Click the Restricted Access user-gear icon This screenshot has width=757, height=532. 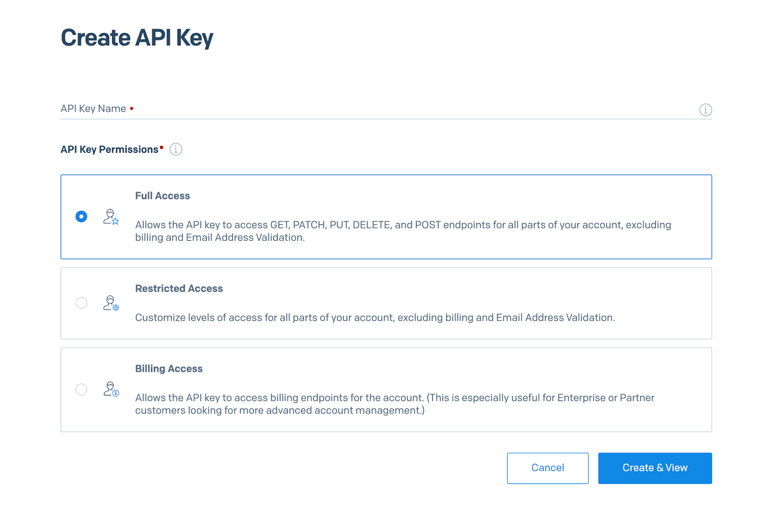click(111, 303)
